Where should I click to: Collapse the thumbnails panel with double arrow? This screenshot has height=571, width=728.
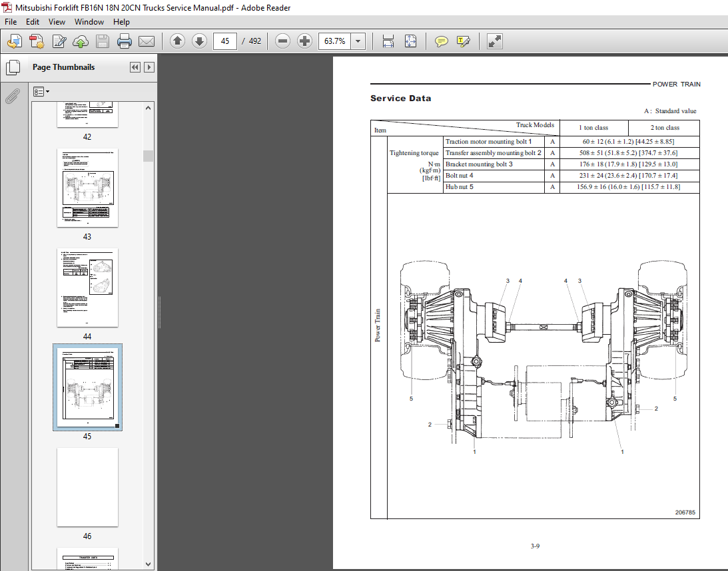coord(135,67)
